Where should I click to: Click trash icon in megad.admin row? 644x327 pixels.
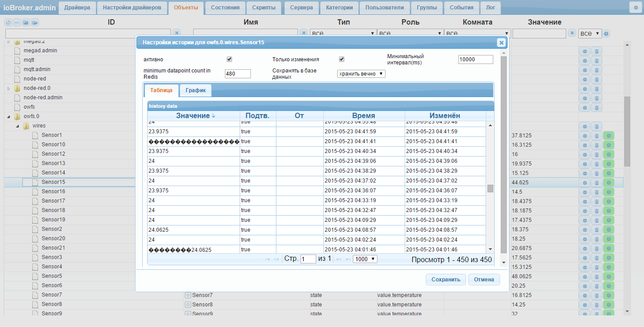tap(597, 51)
